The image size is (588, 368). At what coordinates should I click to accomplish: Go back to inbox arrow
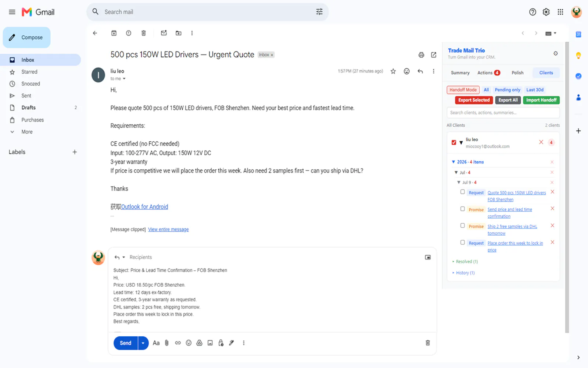(95, 33)
